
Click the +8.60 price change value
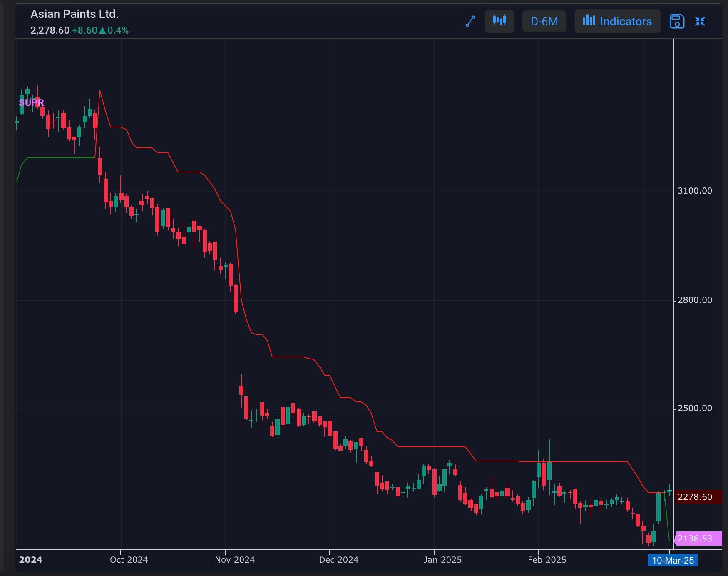point(84,30)
